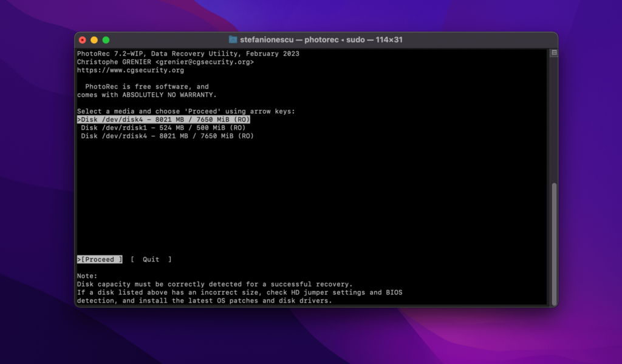Click 'Disk capacity must be correctly detected' line
622x364 pixels.
[x=214, y=285]
